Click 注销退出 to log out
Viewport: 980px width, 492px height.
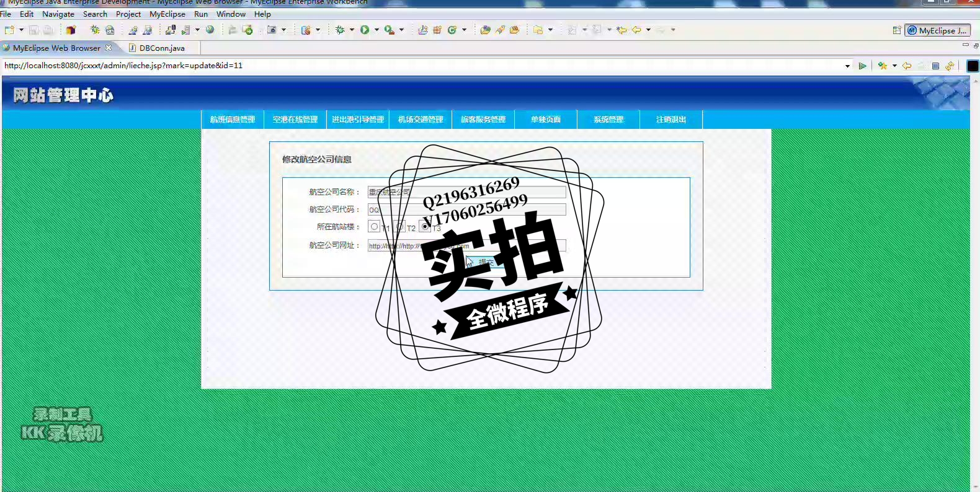pyautogui.click(x=671, y=120)
